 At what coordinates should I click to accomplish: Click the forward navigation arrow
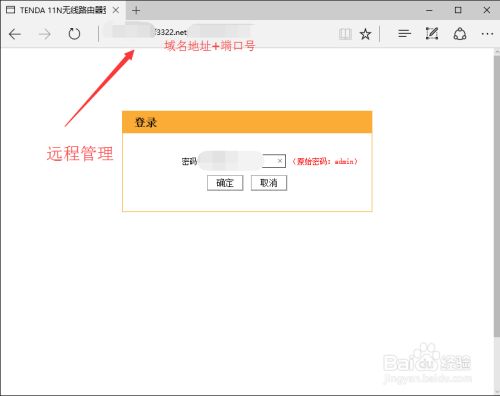pos(44,34)
